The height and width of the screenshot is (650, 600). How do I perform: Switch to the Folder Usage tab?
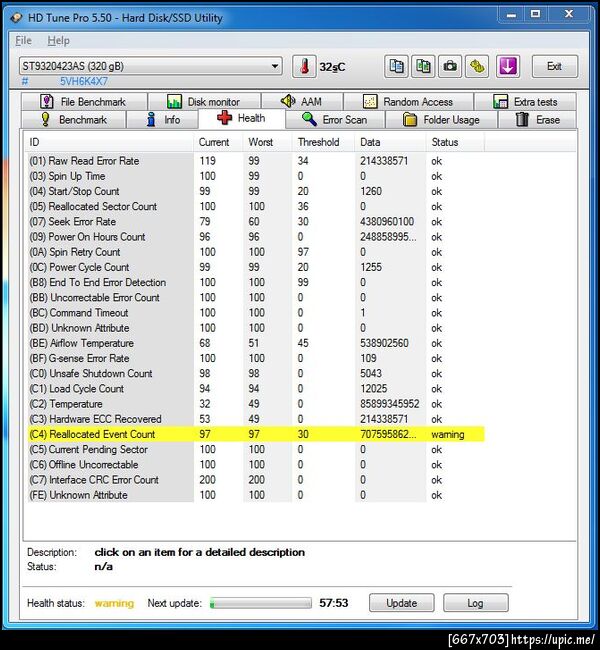(x=442, y=120)
